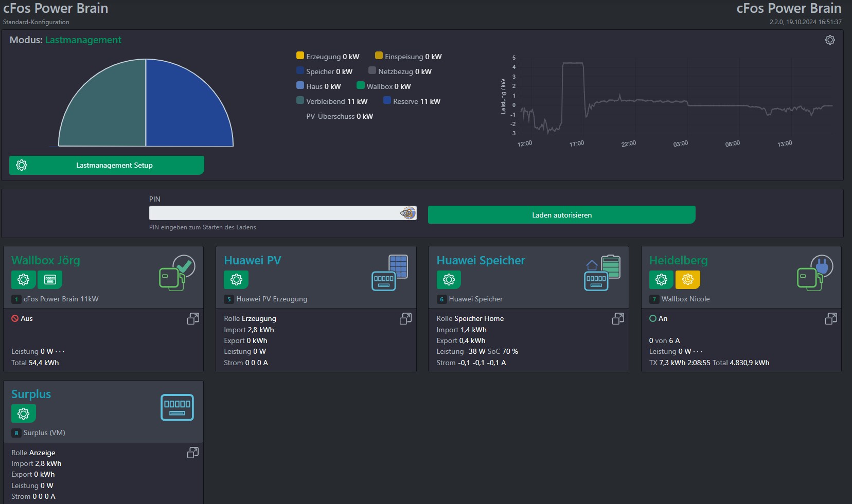Expand the Huawei Speicher card popup icon

click(618, 319)
